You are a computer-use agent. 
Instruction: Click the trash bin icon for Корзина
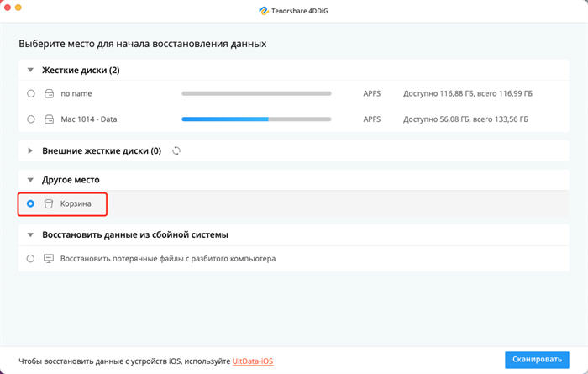49,203
